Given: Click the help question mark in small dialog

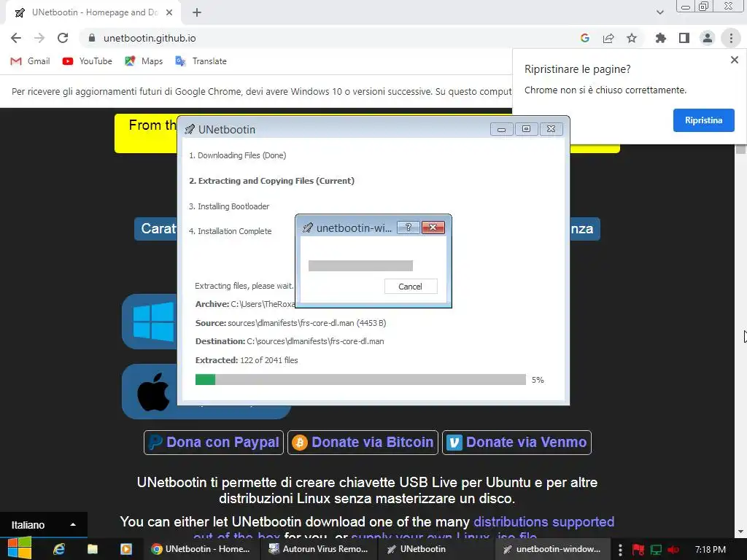Looking at the screenshot, I should pos(409,227).
